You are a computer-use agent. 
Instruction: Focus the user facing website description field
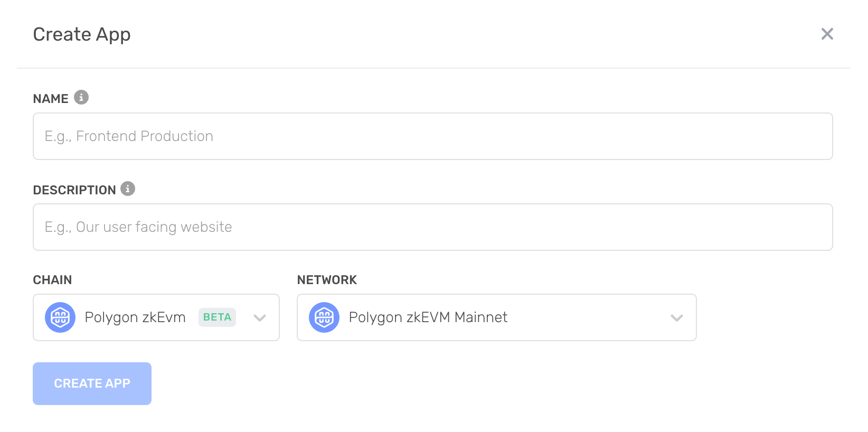tap(433, 227)
